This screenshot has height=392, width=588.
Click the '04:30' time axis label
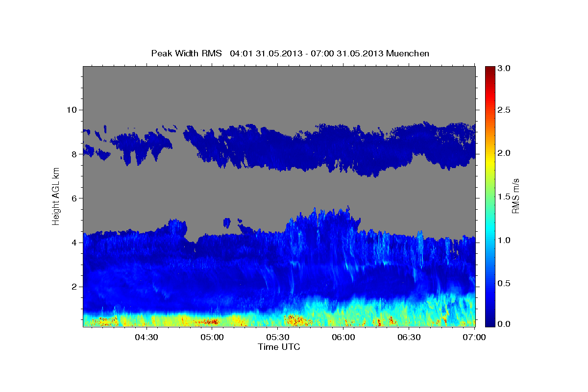146,337
